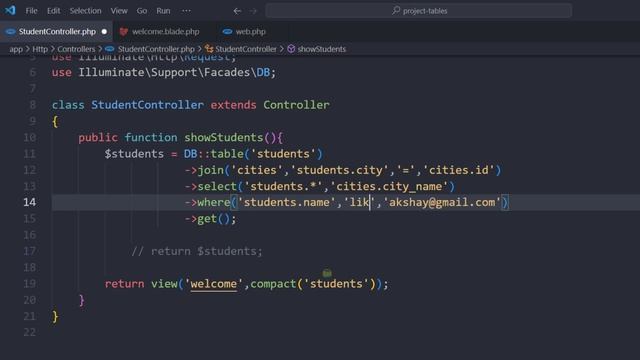Click the class symbol icon in breadcrumb
The image size is (640, 360).
click(x=209, y=49)
